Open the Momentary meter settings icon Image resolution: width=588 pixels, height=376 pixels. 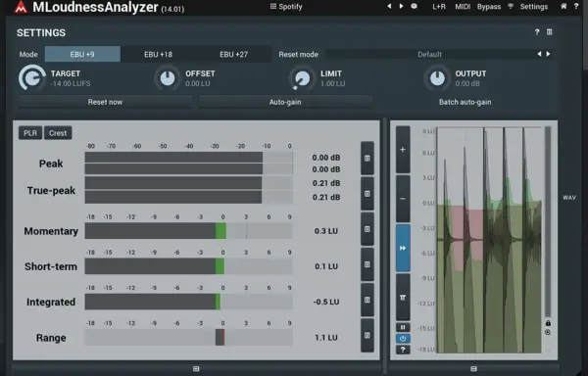367,229
